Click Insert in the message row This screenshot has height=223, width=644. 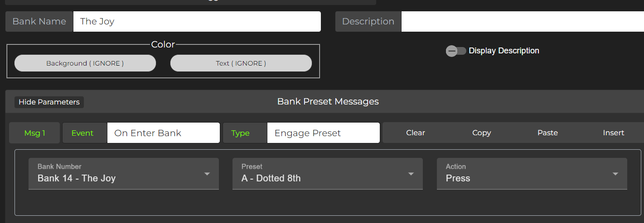[x=614, y=133]
